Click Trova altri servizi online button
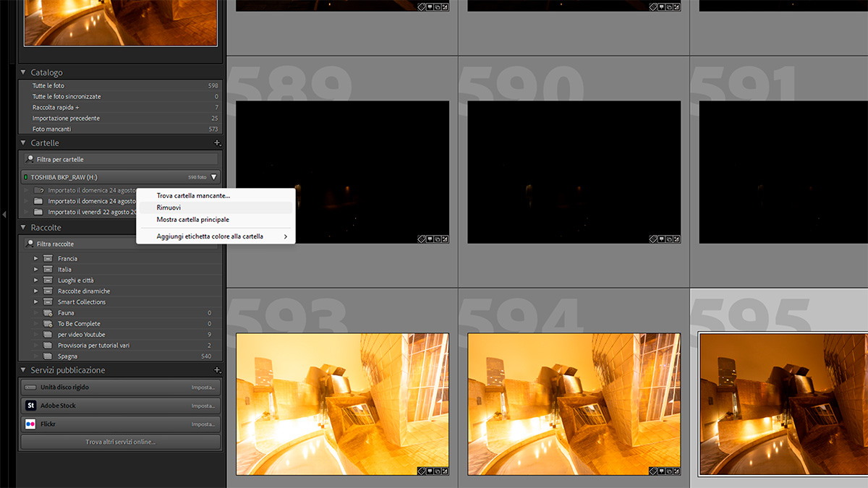This screenshot has width=868, height=488. pyautogui.click(x=121, y=442)
